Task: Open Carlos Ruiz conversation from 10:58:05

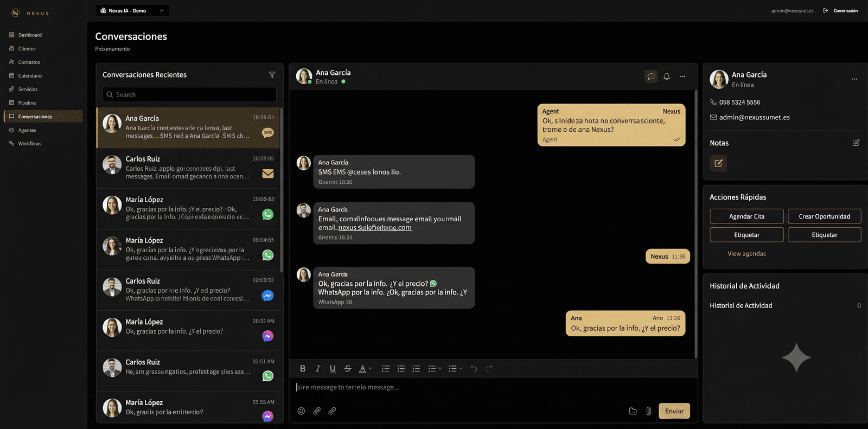Action: pyautogui.click(x=188, y=168)
